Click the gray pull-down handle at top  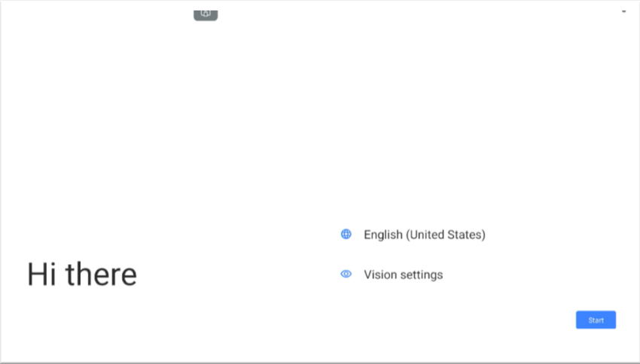click(206, 14)
